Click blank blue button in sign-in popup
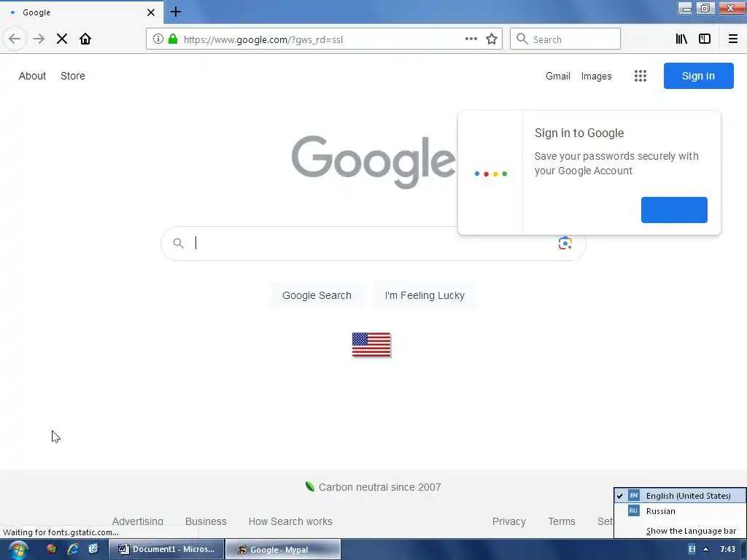 pyautogui.click(x=674, y=209)
